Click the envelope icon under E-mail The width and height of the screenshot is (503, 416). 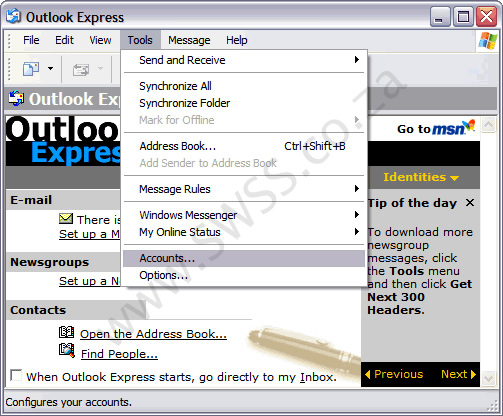[x=66, y=219]
